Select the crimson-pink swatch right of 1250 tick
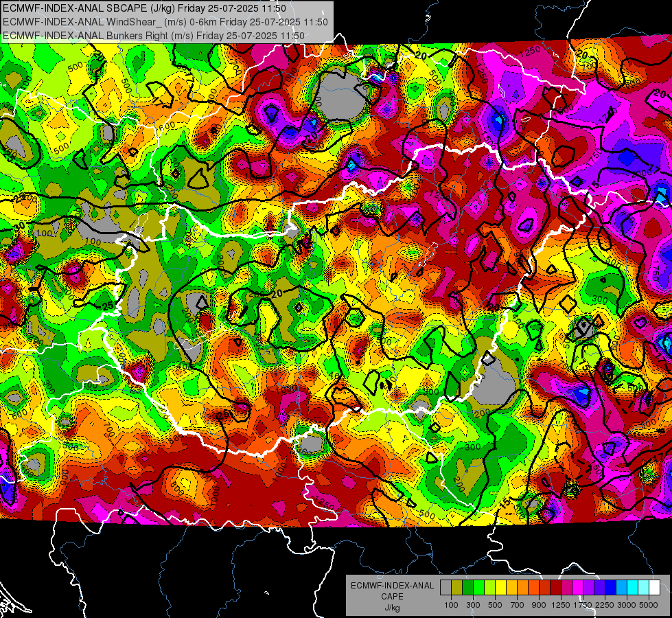 coord(566,588)
